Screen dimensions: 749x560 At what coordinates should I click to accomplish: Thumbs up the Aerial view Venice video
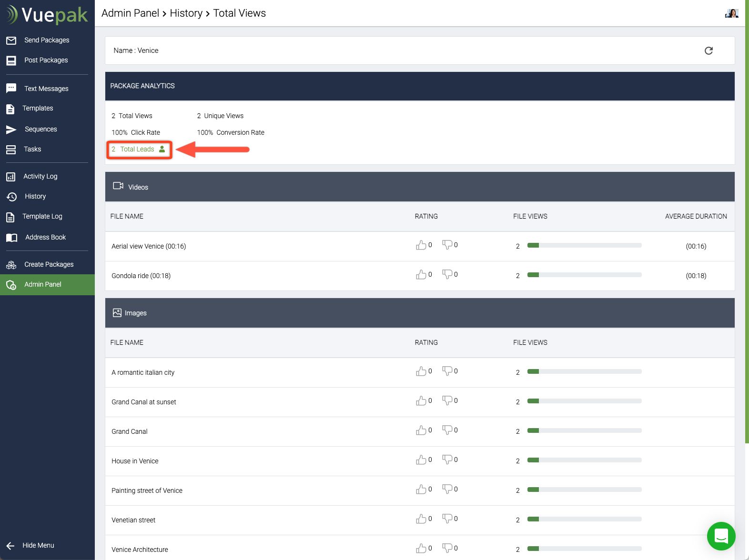(x=421, y=245)
